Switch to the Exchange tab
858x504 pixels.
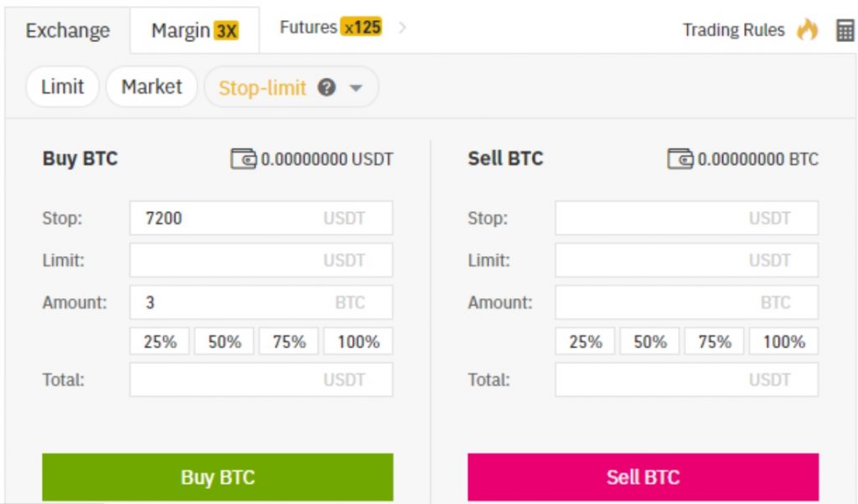click(67, 31)
